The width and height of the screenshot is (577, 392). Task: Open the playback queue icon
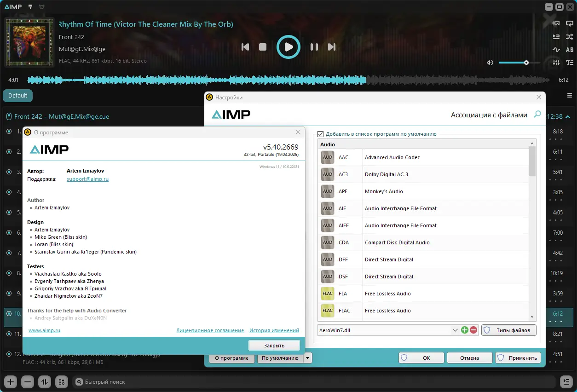[556, 37]
